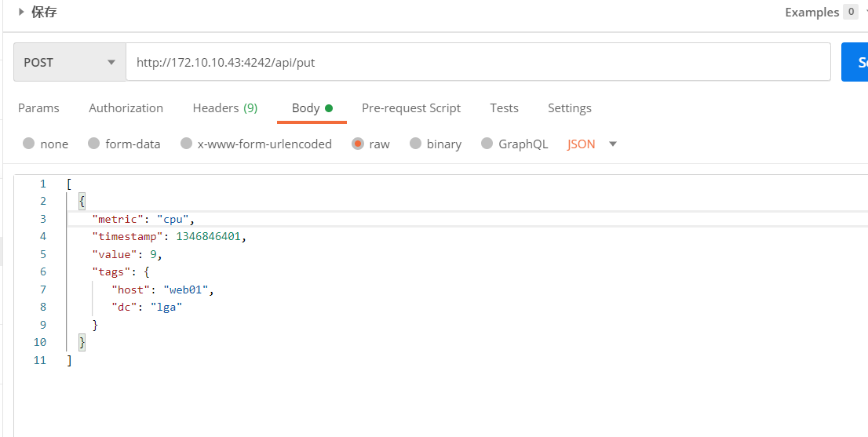Select the form-data radio button
The image size is (868, 437).
pyautogui.click(x=94, y=144)
